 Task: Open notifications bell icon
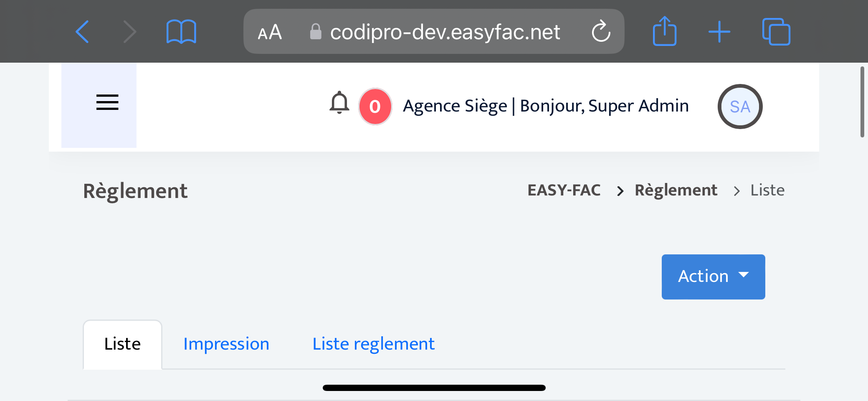339,103
